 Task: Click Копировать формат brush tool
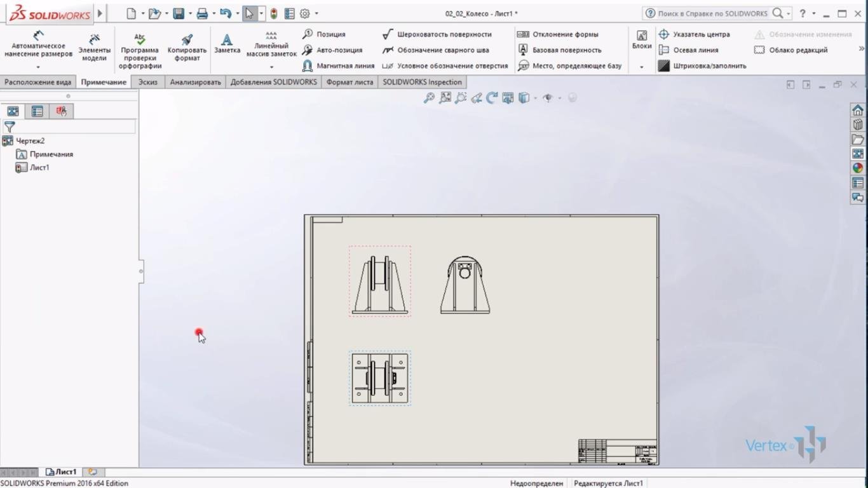tap(187, 47)
